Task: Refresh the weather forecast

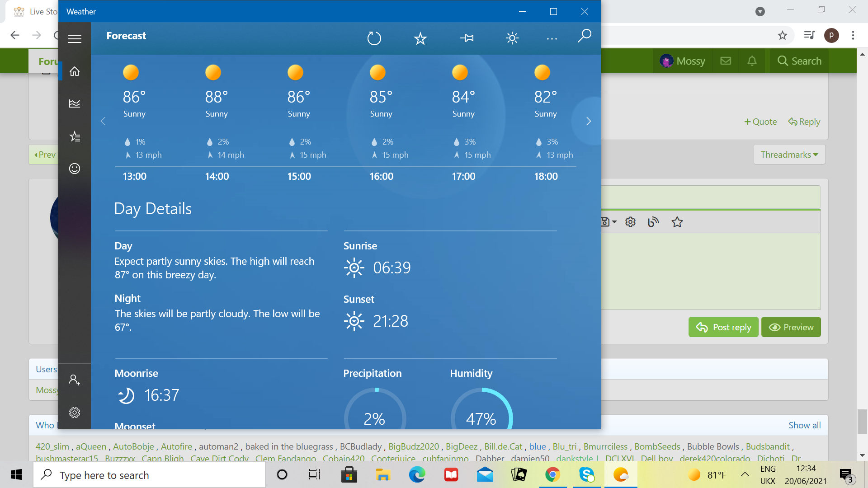Action: tap(374, 38)
